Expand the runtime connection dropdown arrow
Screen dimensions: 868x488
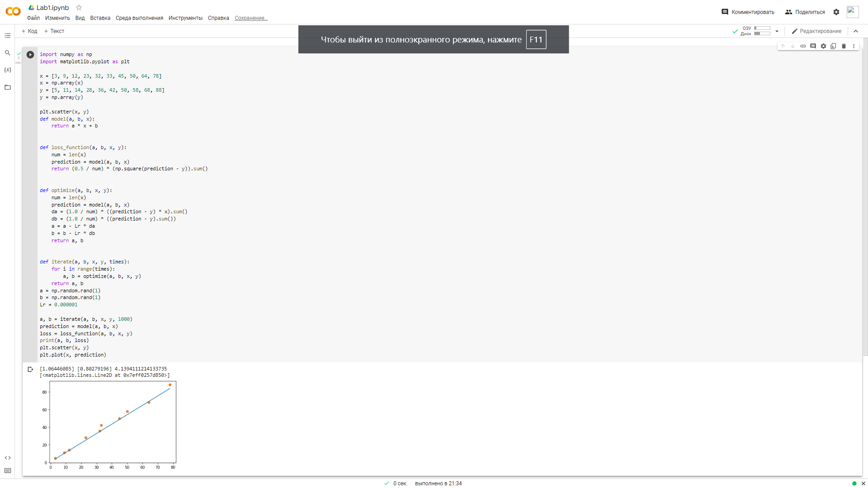coord(777,31)
